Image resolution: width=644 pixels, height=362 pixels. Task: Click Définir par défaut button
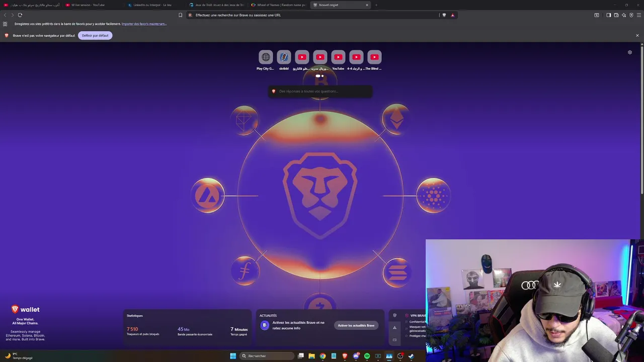pos(95,36)
